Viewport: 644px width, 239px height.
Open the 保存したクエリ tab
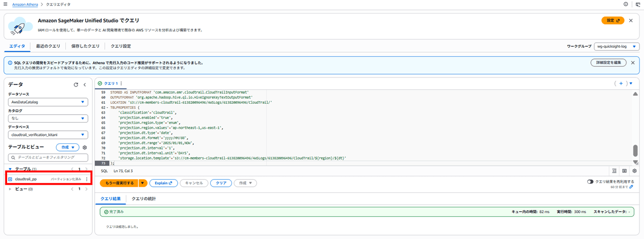(86, 46)
